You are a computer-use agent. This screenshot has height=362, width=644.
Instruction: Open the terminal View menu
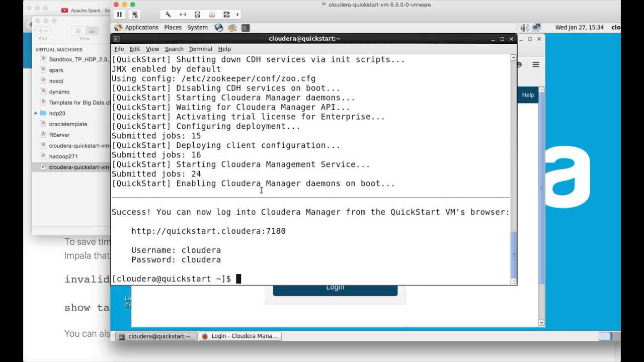pyautogui.click(x=152, y=49)
